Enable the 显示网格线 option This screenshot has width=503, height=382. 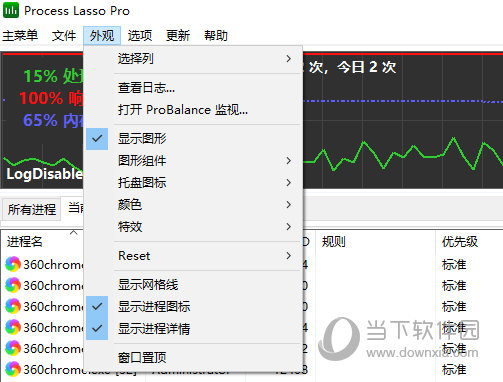[x=193, y=285]
